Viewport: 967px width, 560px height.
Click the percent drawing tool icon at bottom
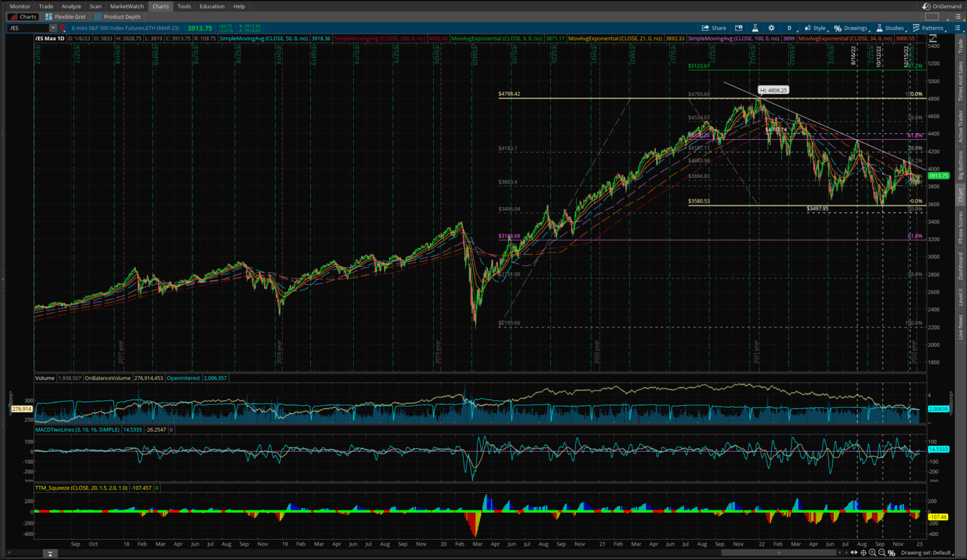point(891,553)
